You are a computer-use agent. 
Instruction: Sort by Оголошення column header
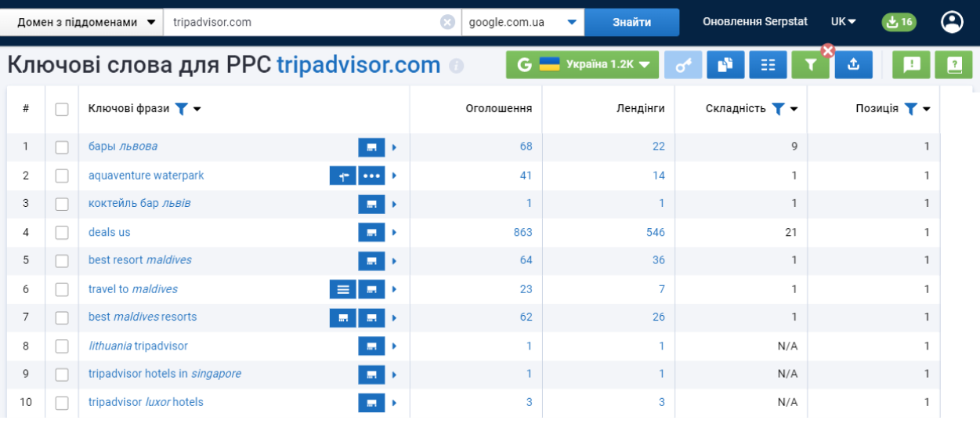click(x=499, y=109)
